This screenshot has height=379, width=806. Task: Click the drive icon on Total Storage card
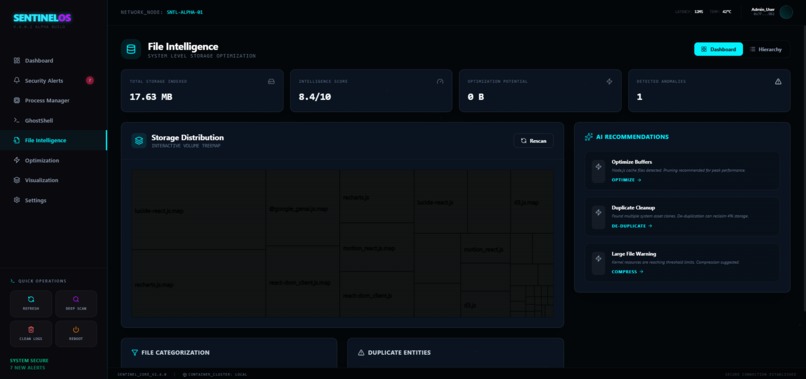coord(271,81)
